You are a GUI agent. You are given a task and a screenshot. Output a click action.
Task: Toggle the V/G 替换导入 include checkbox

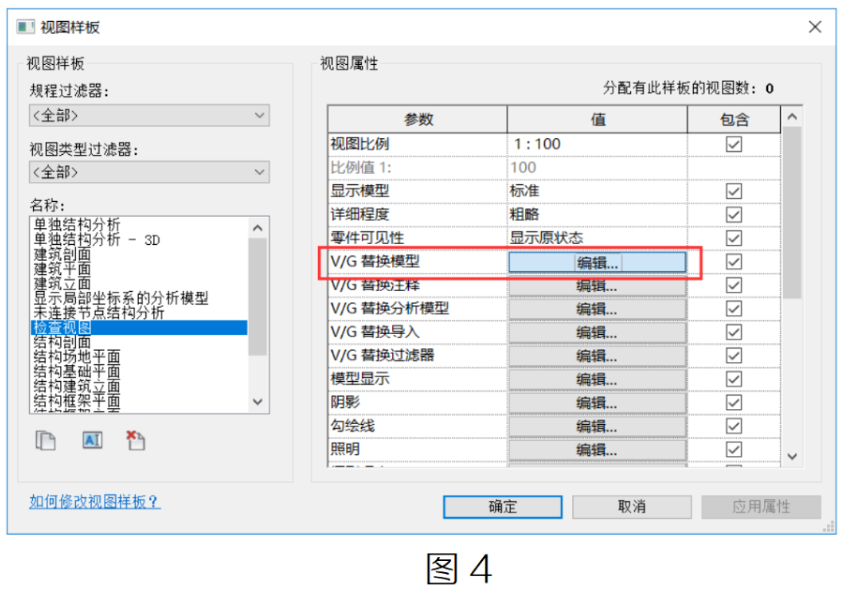[x=734, y=332]
